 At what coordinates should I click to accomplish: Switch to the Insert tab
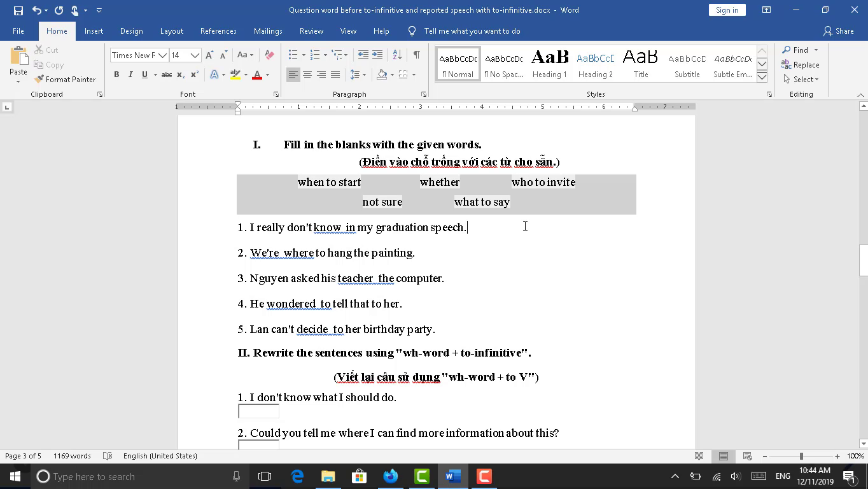tap(94, 31)
